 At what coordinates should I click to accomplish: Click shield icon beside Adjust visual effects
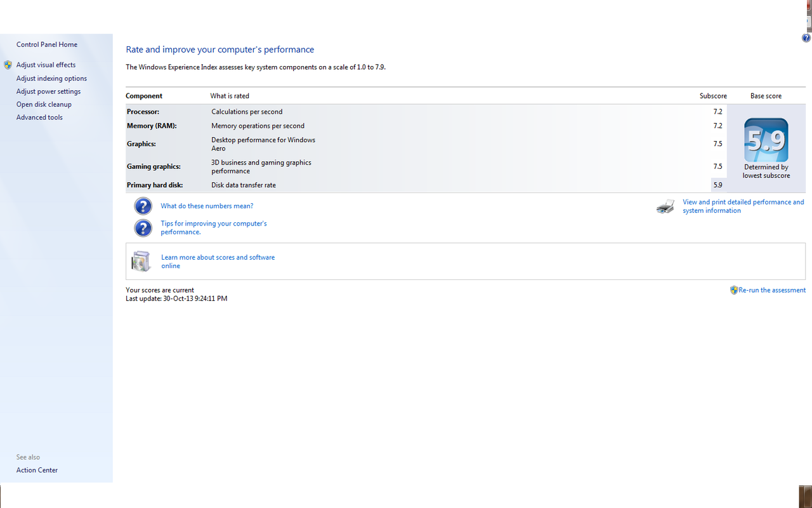[8, 65]
